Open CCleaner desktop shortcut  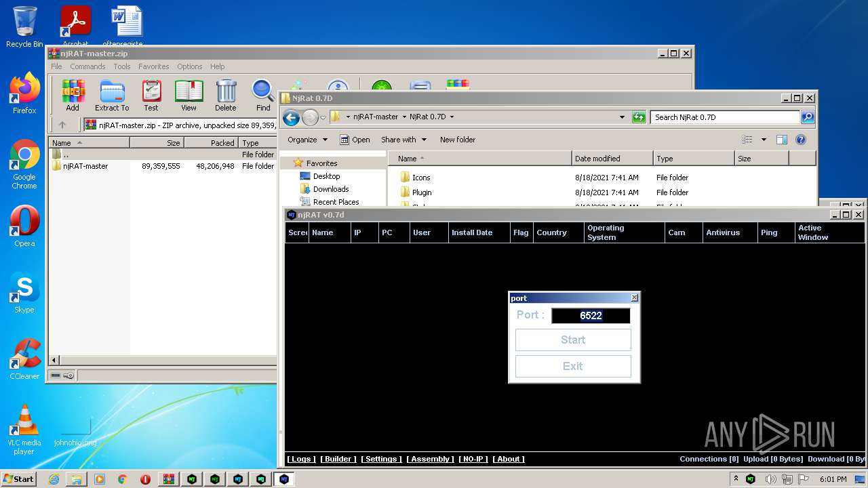pyautogui.click(x=24, y=359)
